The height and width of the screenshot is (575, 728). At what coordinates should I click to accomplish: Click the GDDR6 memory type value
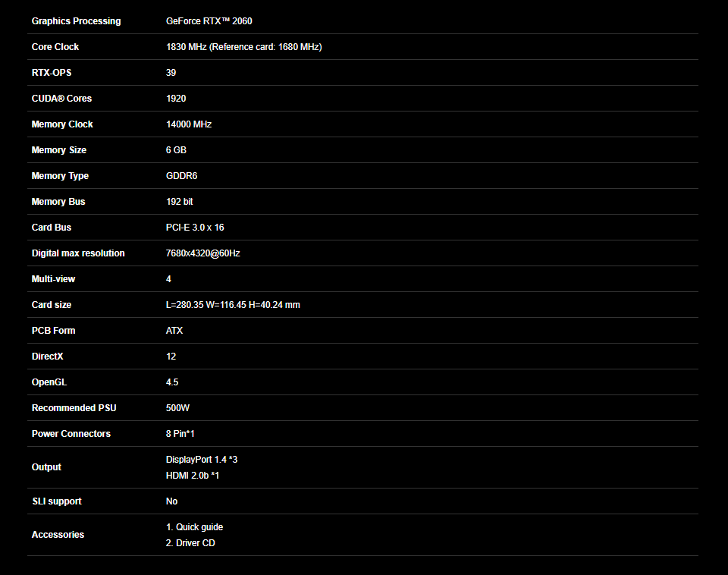click(181, 176)
